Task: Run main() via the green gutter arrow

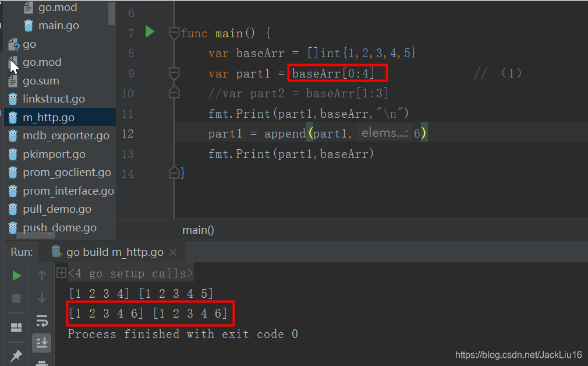Action: click(150, 33)
